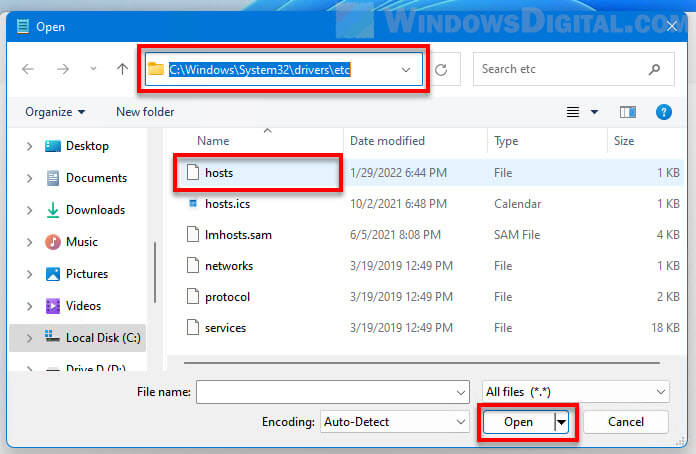Click the 18 KB size of services
The width and height of the screenshot is (696, 454).
[665, 328]
